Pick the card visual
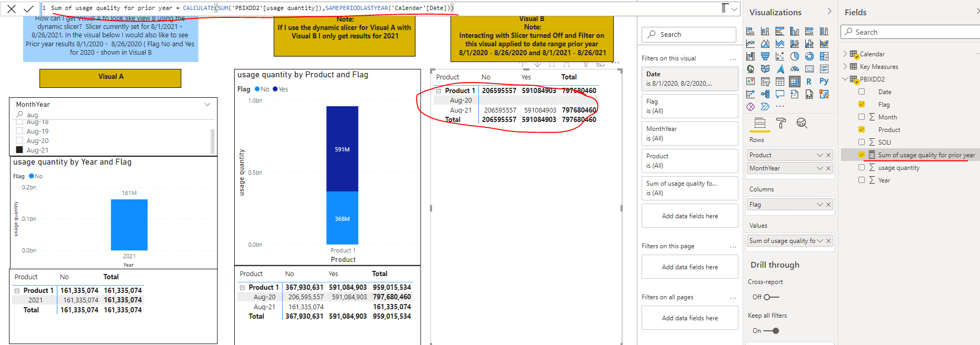This screenshot has height=345, width=980. (x=809, y=69)
